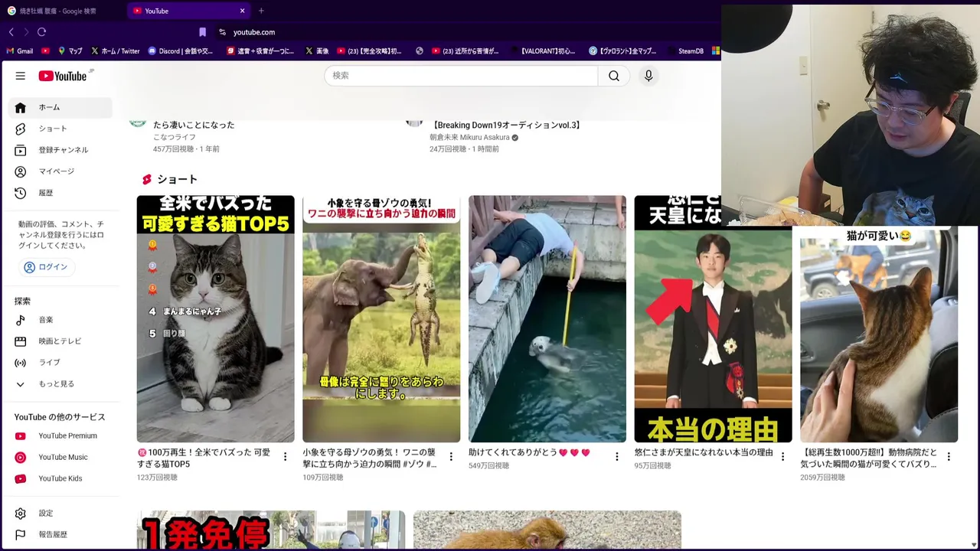Open title 悠仁さまが天皇になれない本当の理由
The height and width of the screenshot is (551, 980).
click(x=704, y=452)
